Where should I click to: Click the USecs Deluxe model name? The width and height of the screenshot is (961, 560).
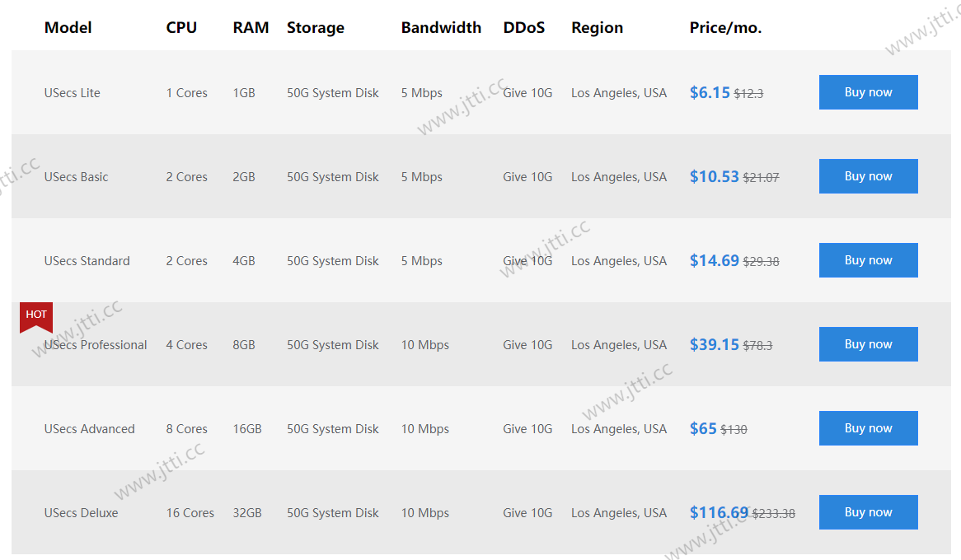point(81,513)
